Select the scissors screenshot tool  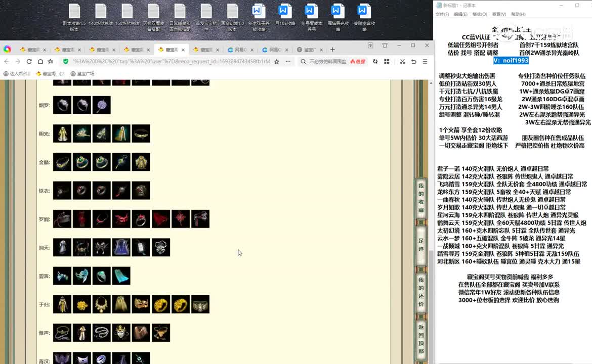click(x=402, y=62)
